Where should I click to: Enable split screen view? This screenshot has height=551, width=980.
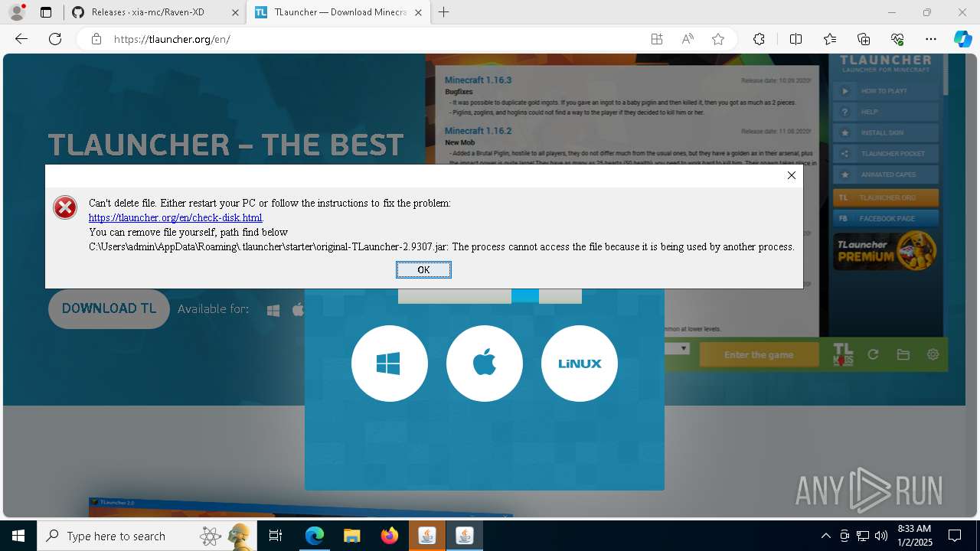click(795, 39)
